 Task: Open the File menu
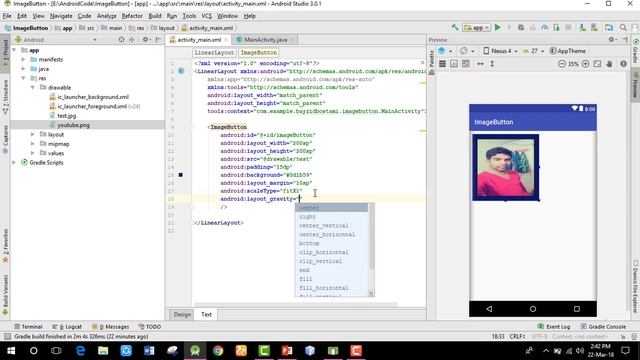click(x=7, y=16)
